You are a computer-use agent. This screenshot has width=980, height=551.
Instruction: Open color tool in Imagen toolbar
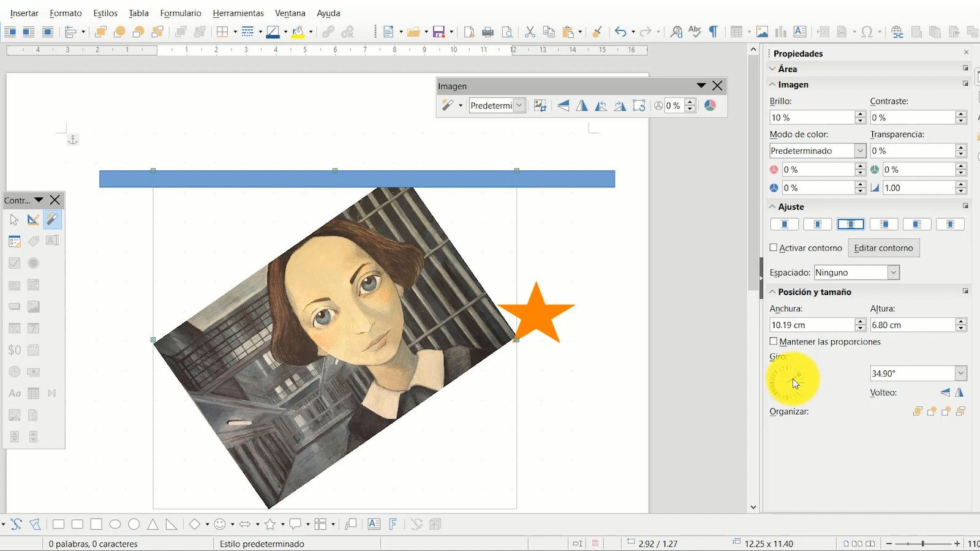tap(710, 105)
